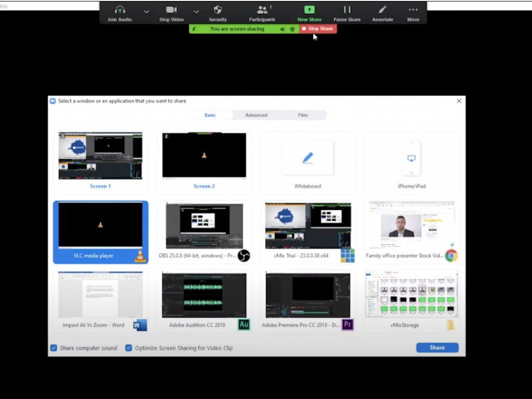Screen dimensions: 532x399
Task: Select the Family office presenter Chrome window
Action: point(411,225)
